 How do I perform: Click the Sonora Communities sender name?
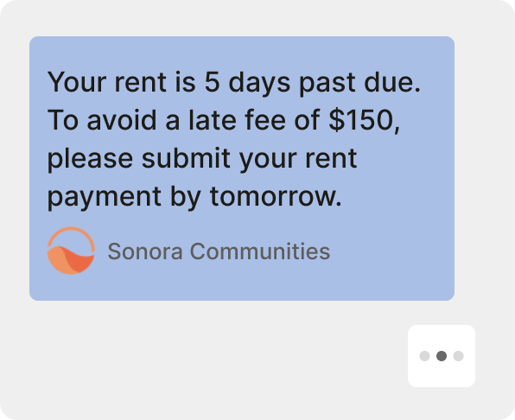219,251
